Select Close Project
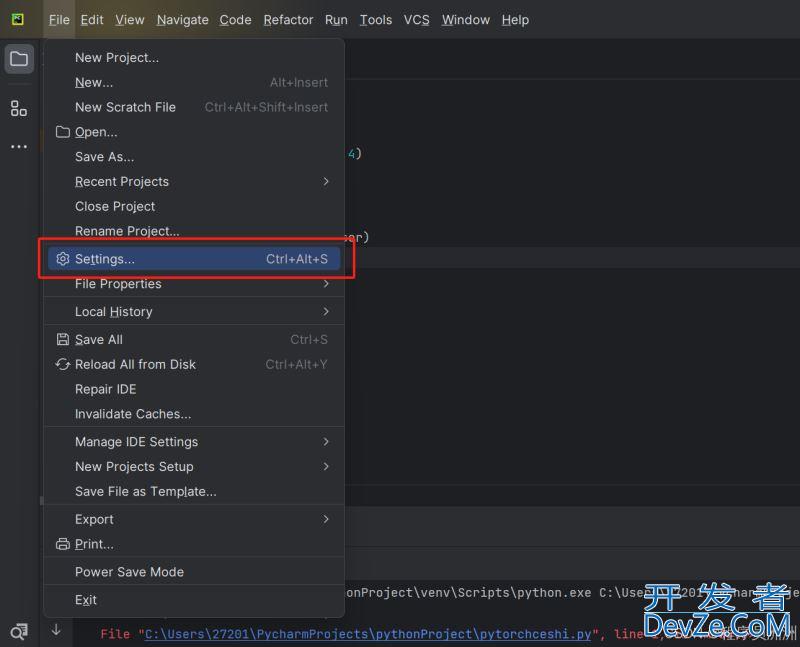The height and width of the screenshot is (647, 800). [194, 206]
